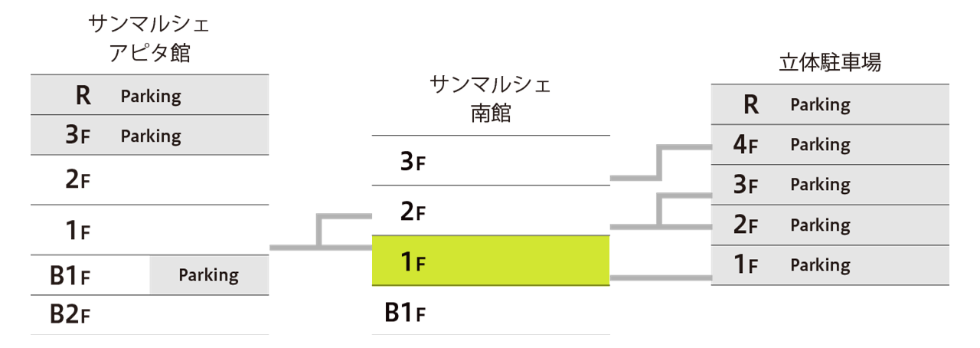Open B2F of サンマルシェアピタ館
The height and width of the screenshot is (348, 980).
(x=150, y=315)
